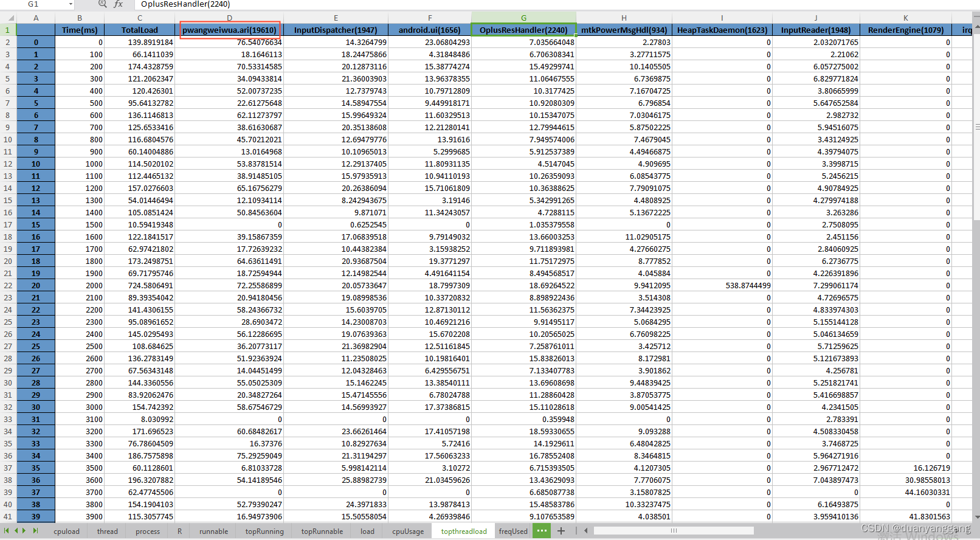980x540 pixels.
Task: Click the vertical scrollbar thumb
Action: click(x=977, y=126)
